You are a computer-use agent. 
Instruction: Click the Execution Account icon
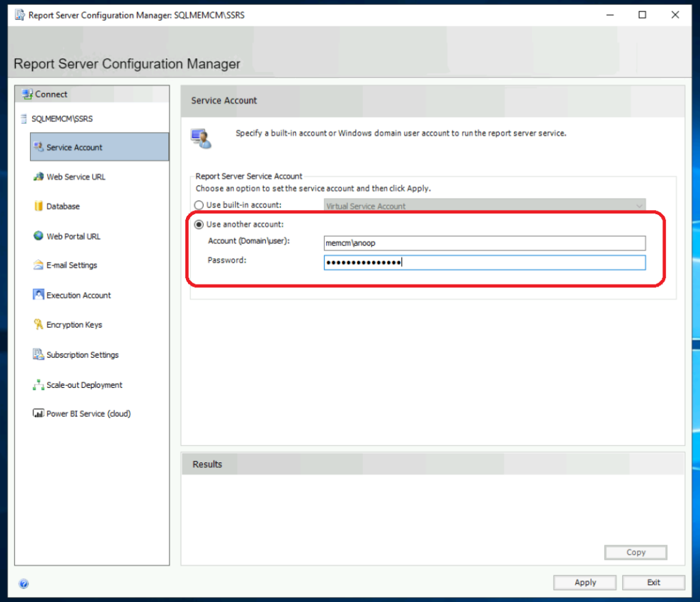coord(38,295)
